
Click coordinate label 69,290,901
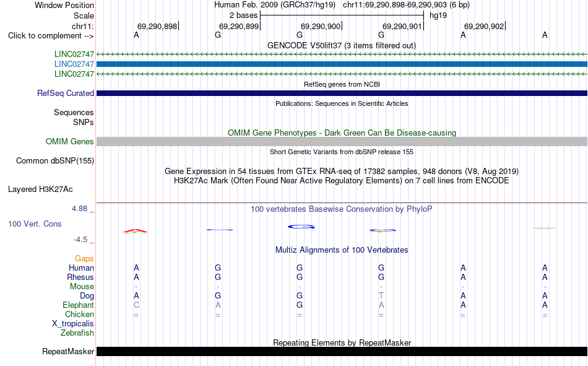tap(402, 26)
